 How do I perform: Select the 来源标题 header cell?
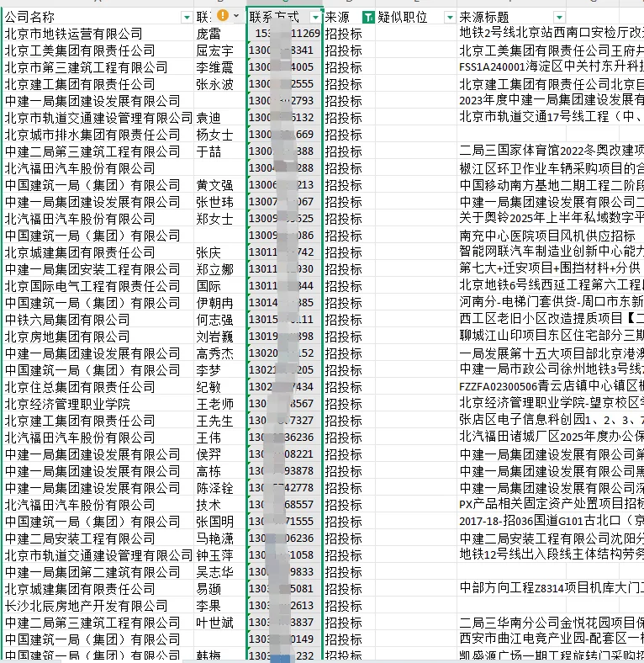point(512,17)
